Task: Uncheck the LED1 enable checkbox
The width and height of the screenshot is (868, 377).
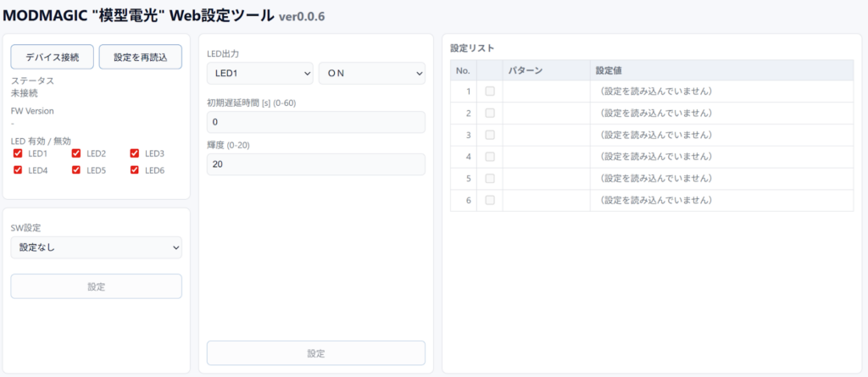Action: [x=18, y=153]
